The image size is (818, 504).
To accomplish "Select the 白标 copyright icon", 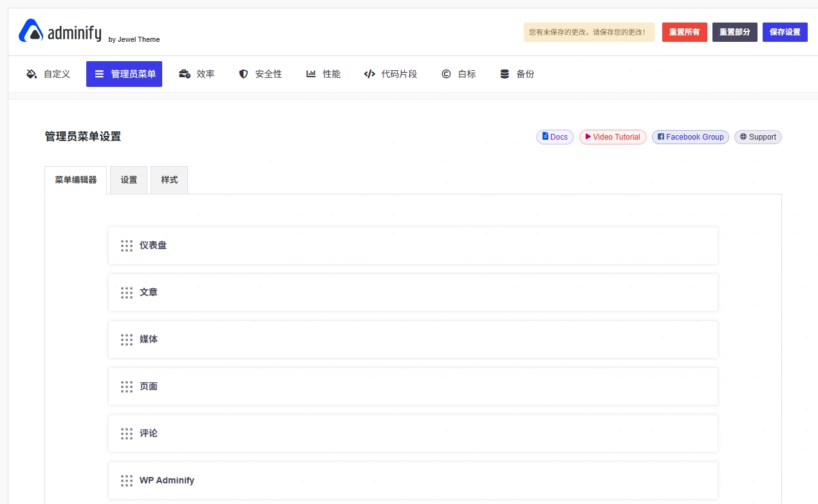I will pyautogui.click(x=446, y=74).
